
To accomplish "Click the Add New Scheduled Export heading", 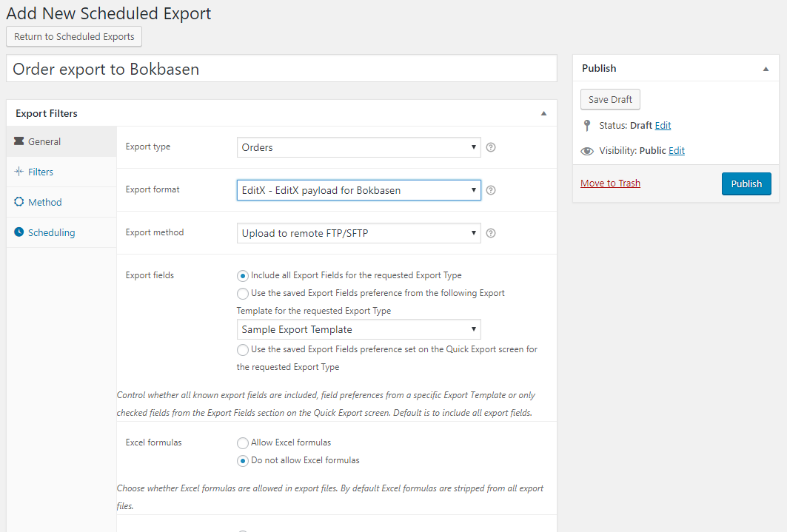I will click(109, 13).
